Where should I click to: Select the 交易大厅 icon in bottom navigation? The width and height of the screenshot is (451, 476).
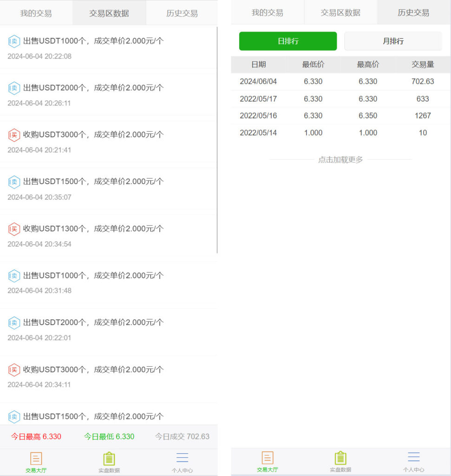coord(36,460)
